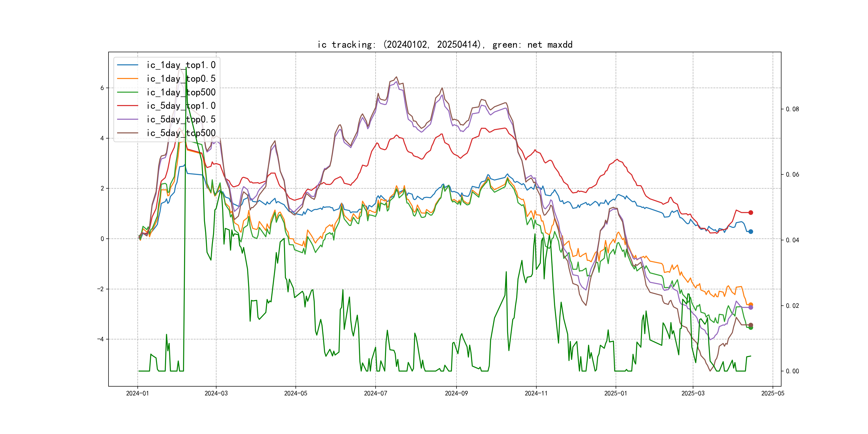This screenshot has height=434, width=868.
Task: Click the chart title text
Action: (444, 45)
